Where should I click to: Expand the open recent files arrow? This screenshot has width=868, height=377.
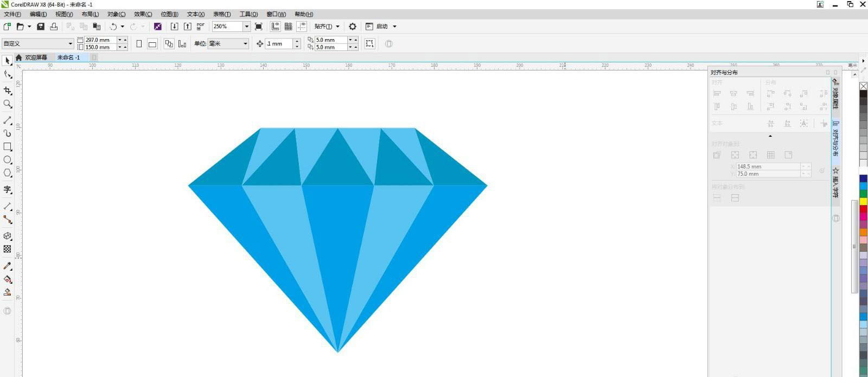pyautogui.click(x=29, y=26)
